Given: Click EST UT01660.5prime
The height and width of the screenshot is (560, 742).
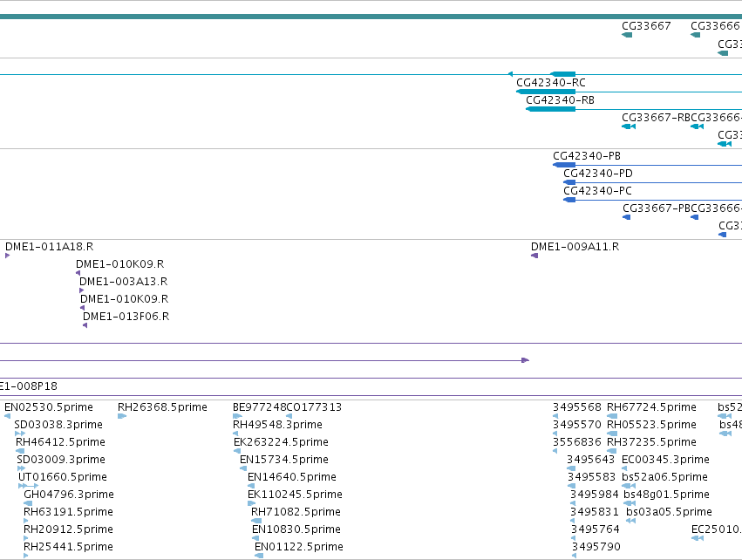Looking at the screenshot, I should (x=63, y=477).
